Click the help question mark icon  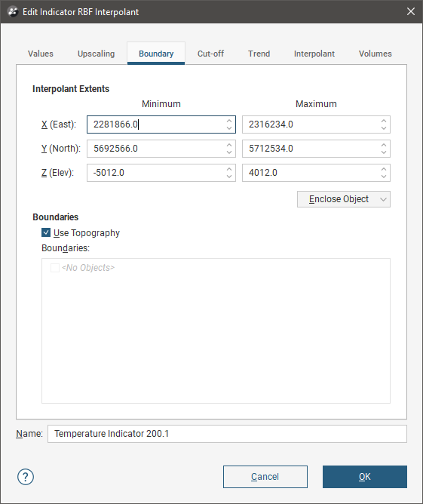click(x=26, y=477)
